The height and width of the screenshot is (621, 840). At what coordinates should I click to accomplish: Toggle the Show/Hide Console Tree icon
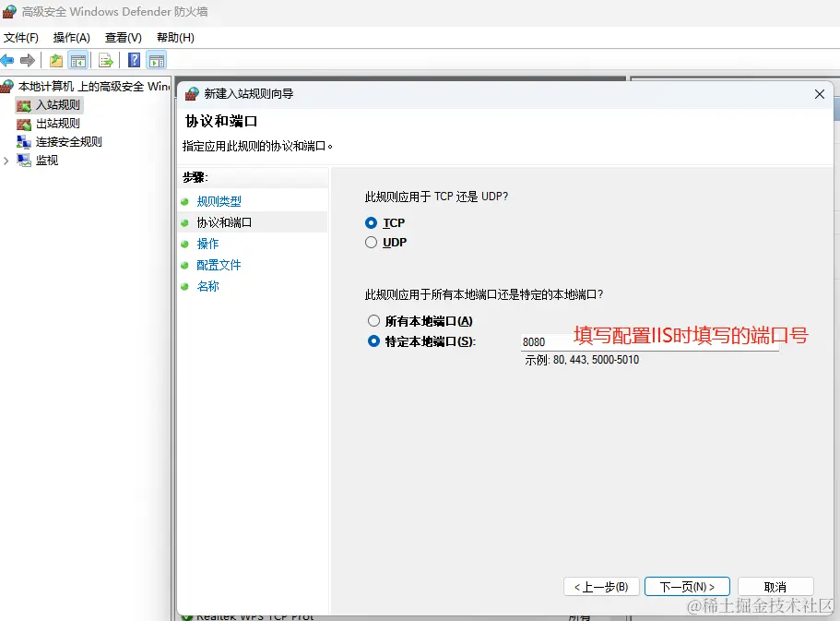78,60
